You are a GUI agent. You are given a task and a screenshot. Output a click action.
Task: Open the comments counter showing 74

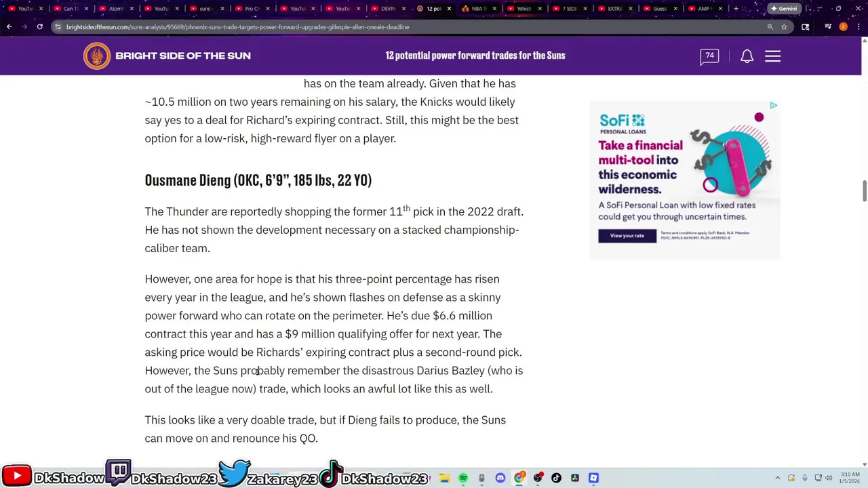(709, 56)
